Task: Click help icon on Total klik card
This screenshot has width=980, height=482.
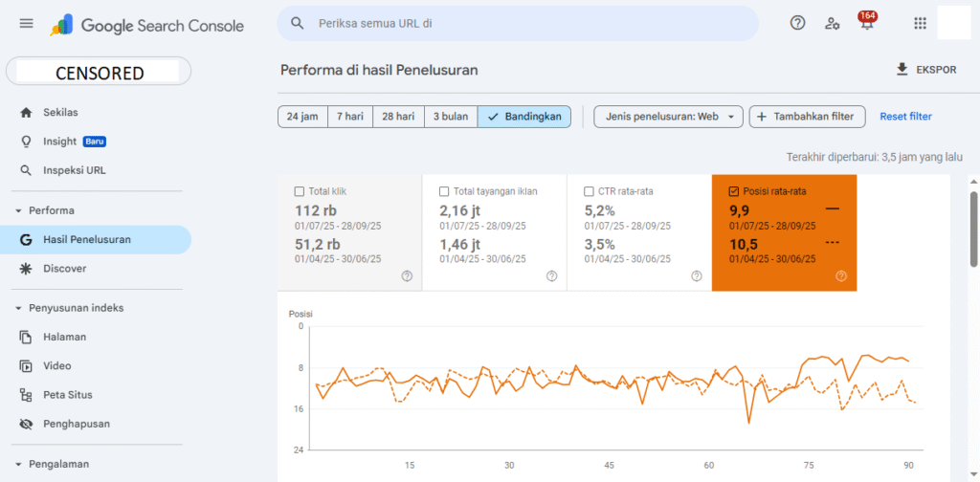Action: [407, 276]
